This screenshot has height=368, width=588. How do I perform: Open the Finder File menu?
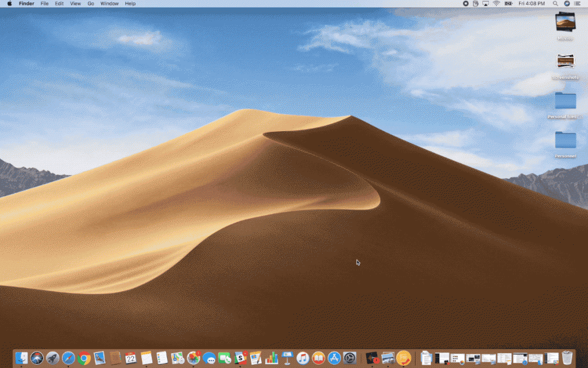pyautogui.click(x=44, y=3)
